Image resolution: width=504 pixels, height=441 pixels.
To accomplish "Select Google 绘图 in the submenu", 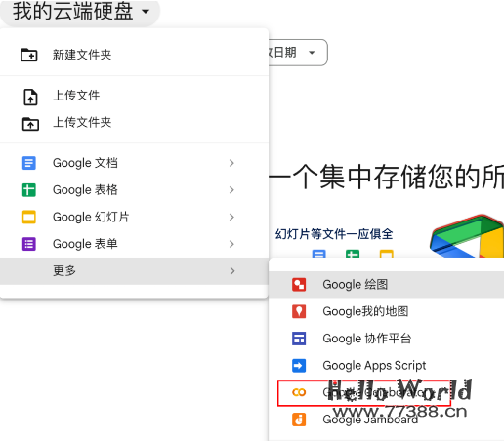I will pos(386,285).
